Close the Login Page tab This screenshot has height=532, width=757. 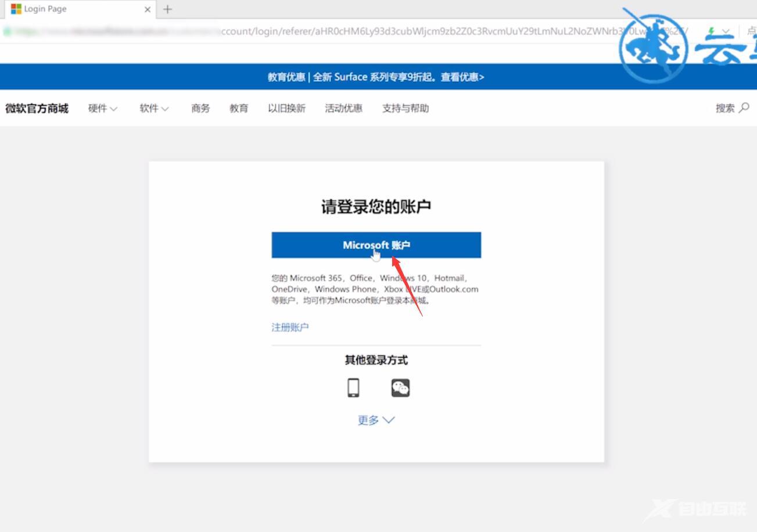(147, 9)
